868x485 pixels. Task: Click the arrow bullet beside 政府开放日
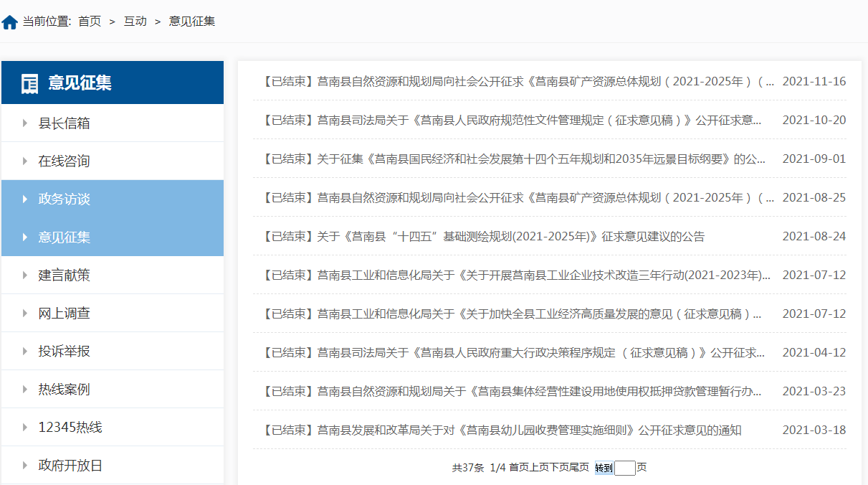click(25, 466)
